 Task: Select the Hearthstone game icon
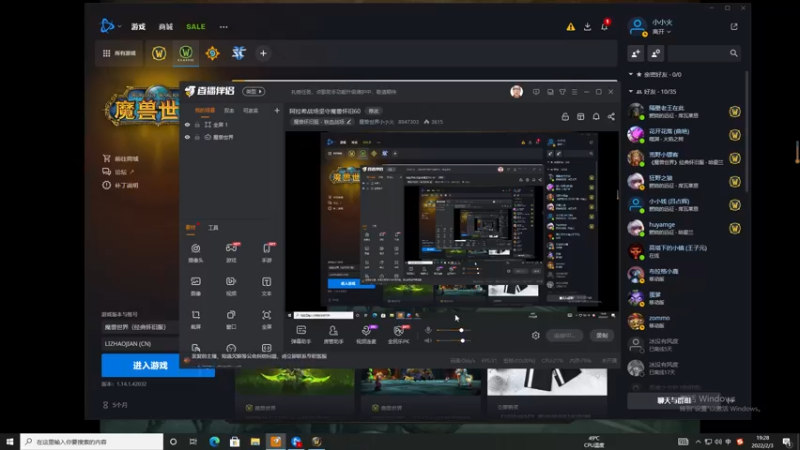(x=212, y=53)
